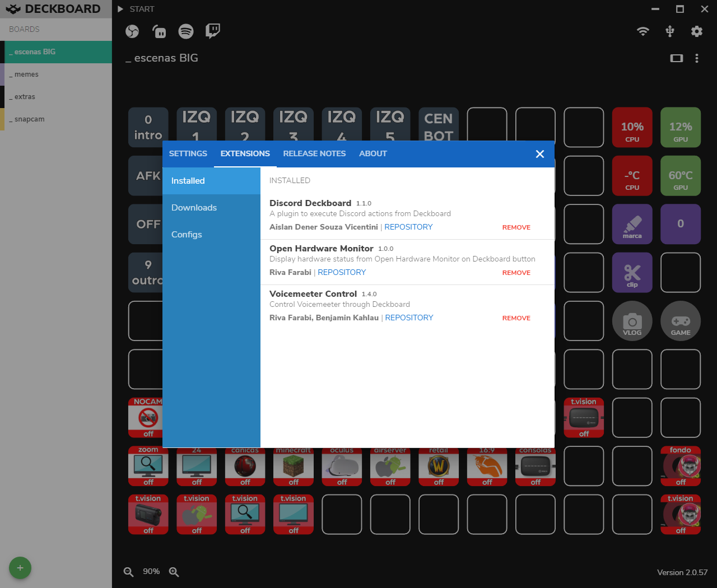Toggle the NOCAM off button

point(148,418)
